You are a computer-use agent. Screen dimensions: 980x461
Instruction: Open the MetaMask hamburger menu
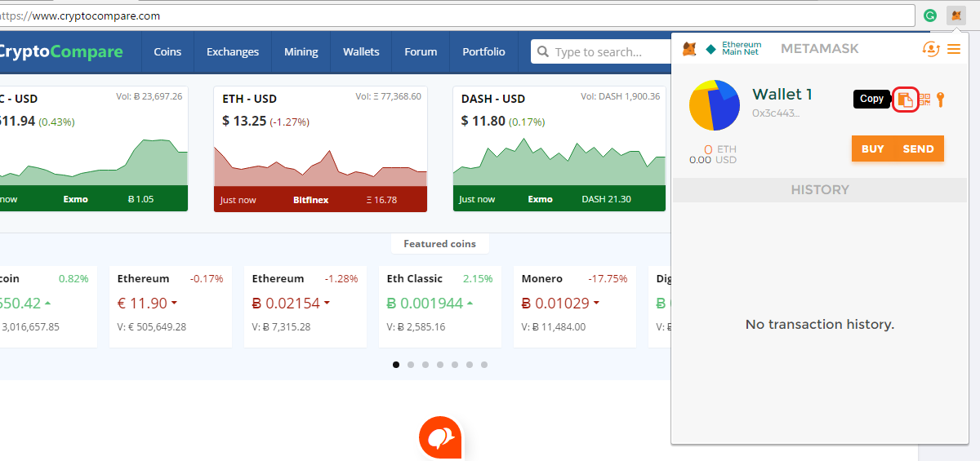(x=954, y=49)
